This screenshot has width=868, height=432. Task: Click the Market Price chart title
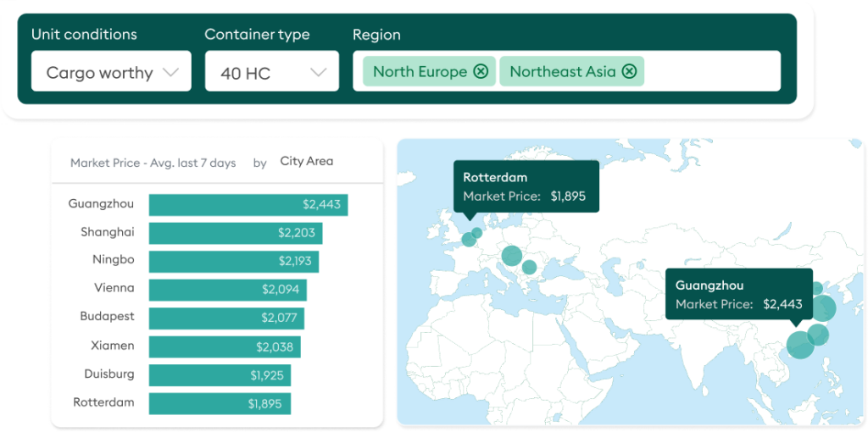click(153, 163)
